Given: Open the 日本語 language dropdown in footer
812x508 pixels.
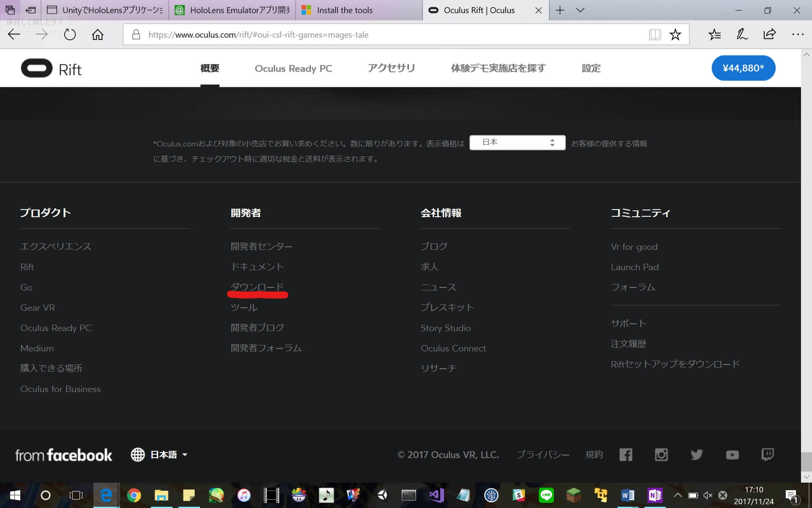Looking at the screenshot, I should click(x=169, y=455).
